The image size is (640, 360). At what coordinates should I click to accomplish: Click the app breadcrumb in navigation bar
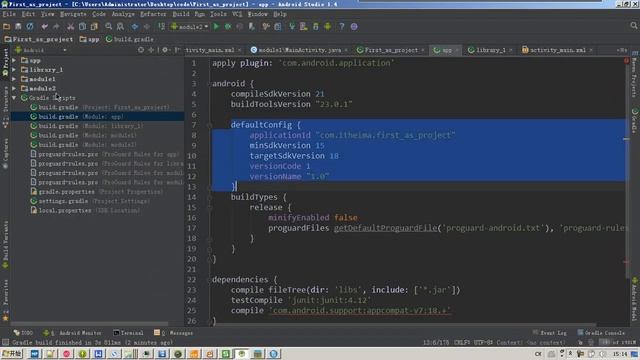pos(89,39)
